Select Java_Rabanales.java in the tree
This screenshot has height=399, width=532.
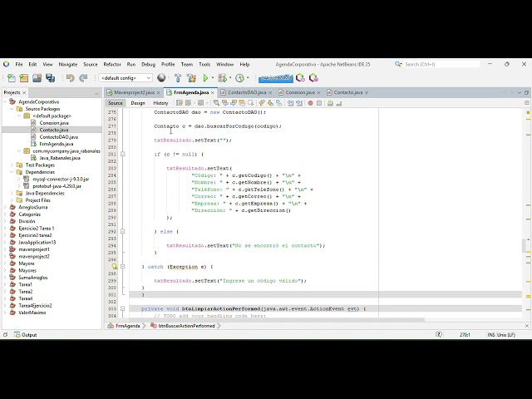tap(60, 158)
